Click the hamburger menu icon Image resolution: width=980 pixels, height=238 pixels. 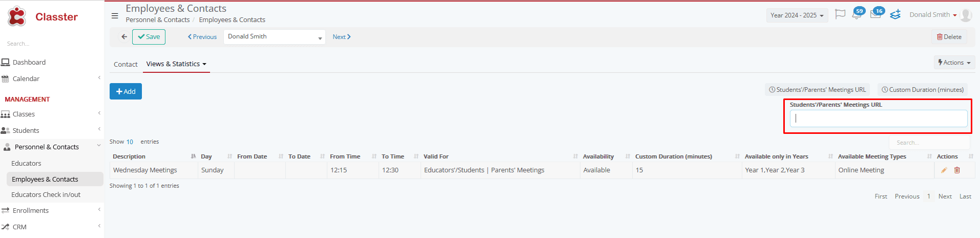115,15
